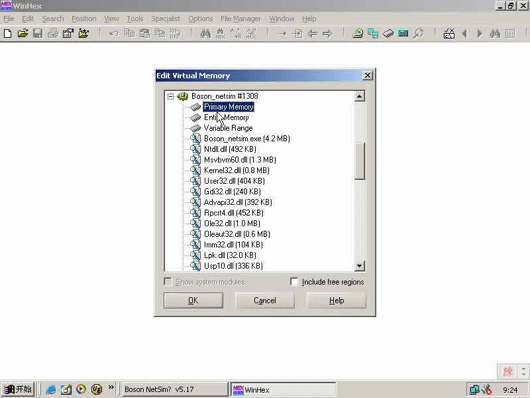This screenshot has height=398, width=530.
Task: Select Ntdll.dll (492 KB) module
Action: click(230, 149)
